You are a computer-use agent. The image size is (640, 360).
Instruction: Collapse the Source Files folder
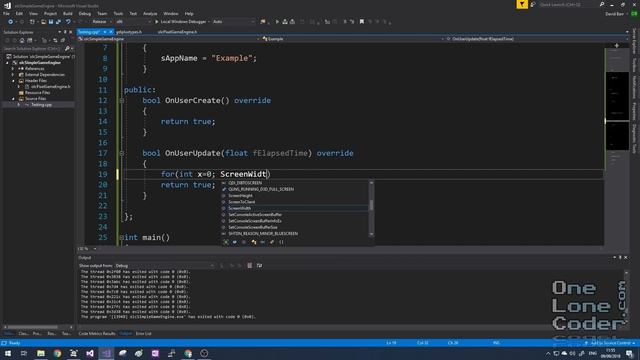[13, 99]
